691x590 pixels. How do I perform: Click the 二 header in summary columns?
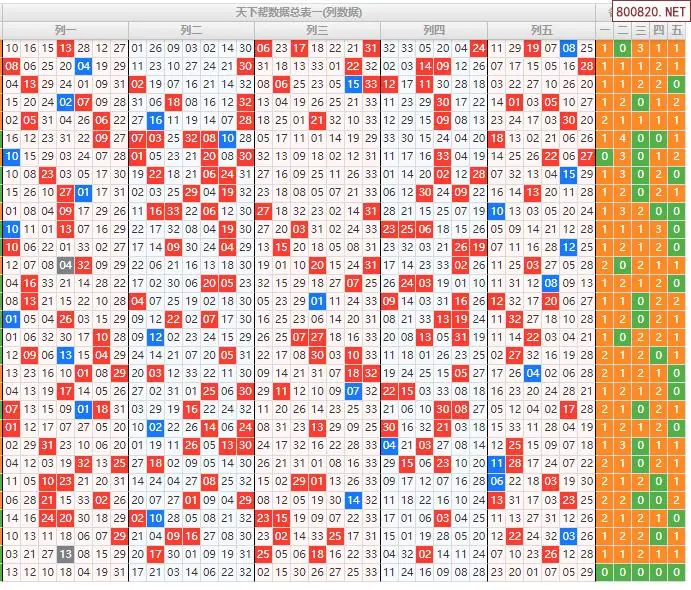click(623, 30)
